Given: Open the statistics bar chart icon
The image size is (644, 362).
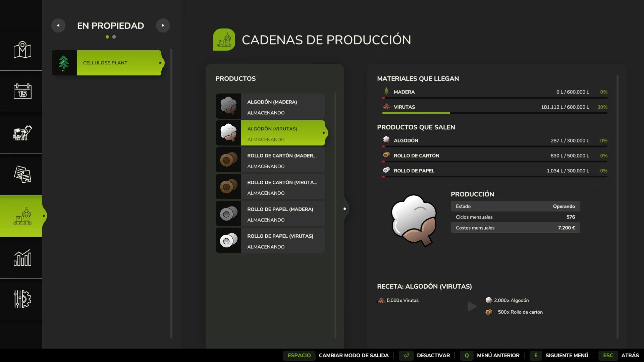Looking at the screenshot, I should 22,257.
